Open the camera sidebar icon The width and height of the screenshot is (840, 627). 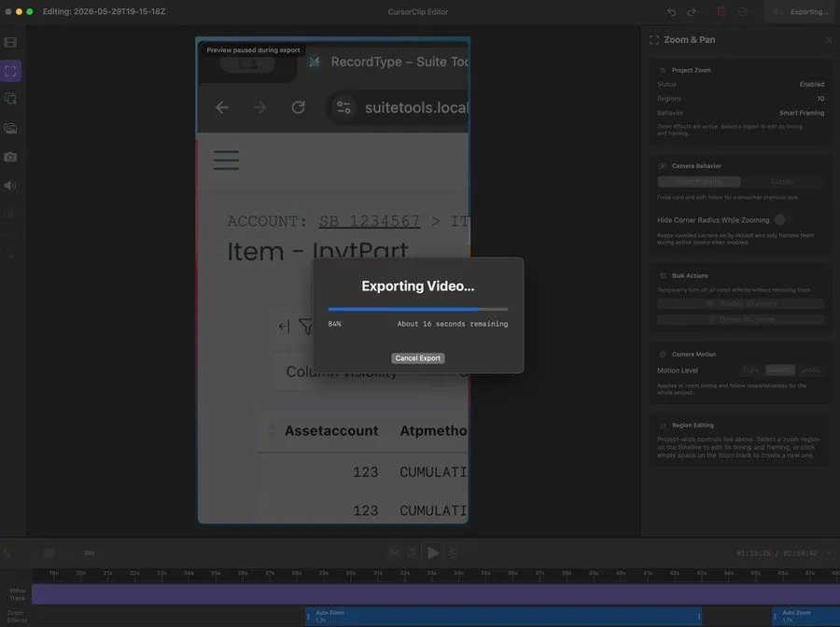[10, 157]
